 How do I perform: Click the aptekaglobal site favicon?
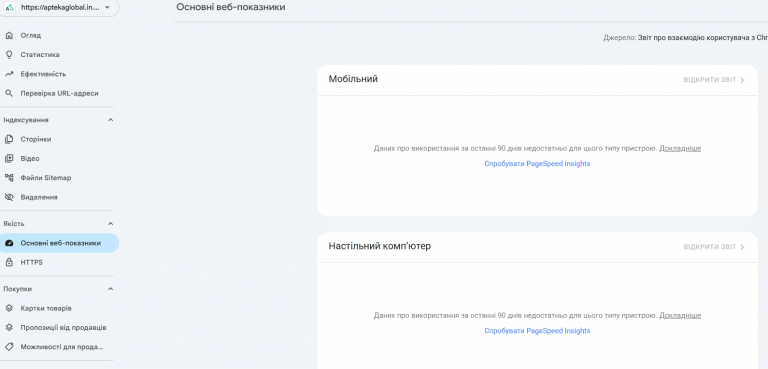pyautogui.click(x=9, y=7)
